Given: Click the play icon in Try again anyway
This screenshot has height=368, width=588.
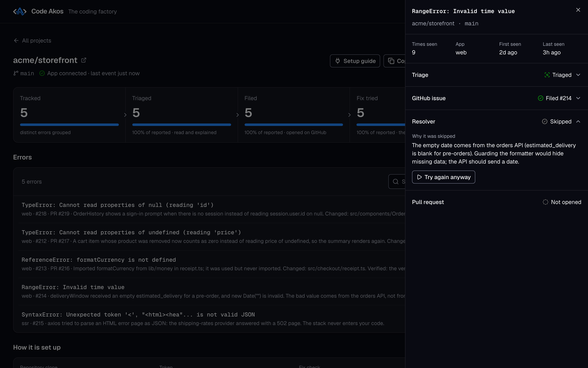Looking at the screenshot, I should 419,177.
